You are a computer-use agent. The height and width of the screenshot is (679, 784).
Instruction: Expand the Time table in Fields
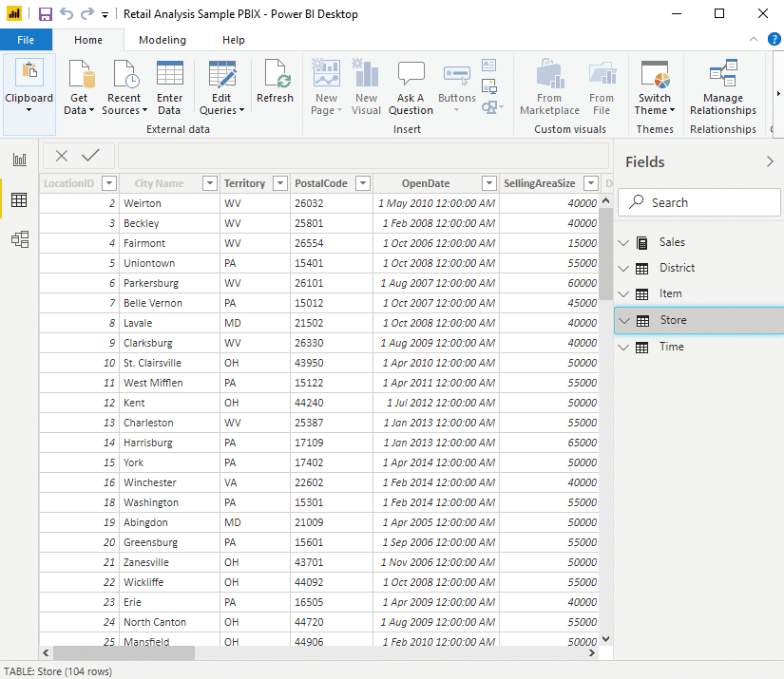(623, 348)
